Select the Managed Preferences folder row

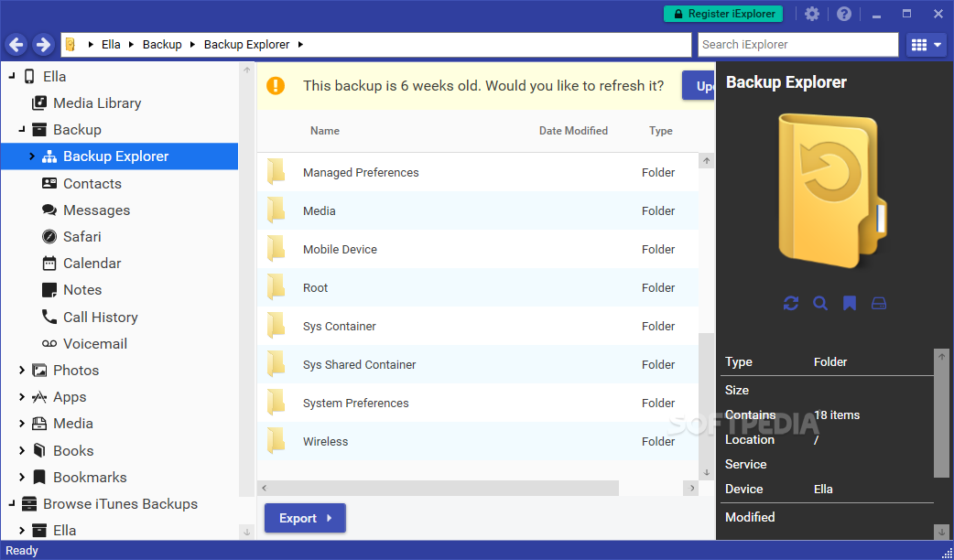tap(478, 173)
